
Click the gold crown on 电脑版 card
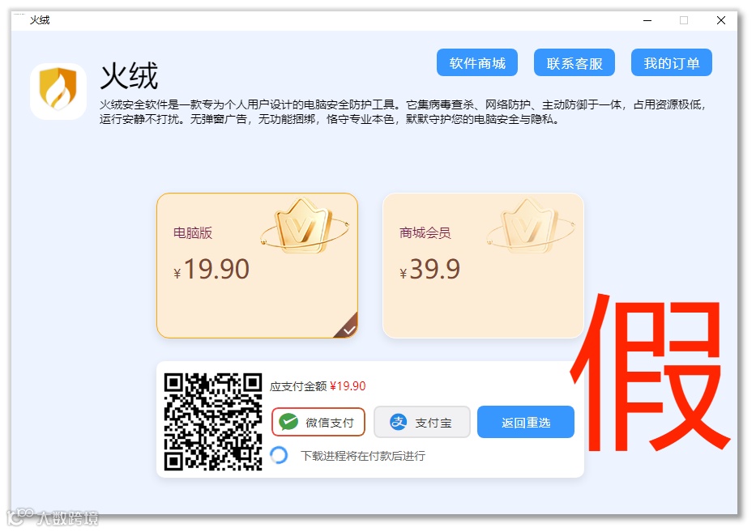click(305, 226)
